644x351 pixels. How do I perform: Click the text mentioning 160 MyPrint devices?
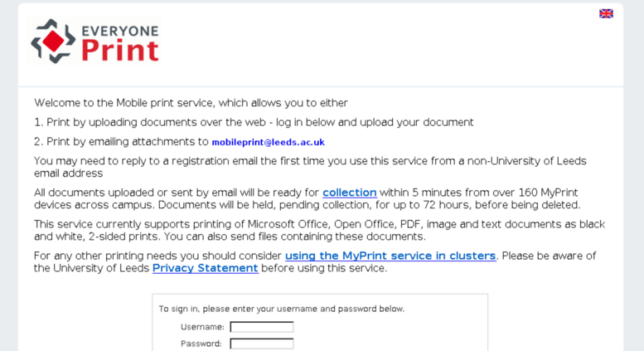click(479, 193)
